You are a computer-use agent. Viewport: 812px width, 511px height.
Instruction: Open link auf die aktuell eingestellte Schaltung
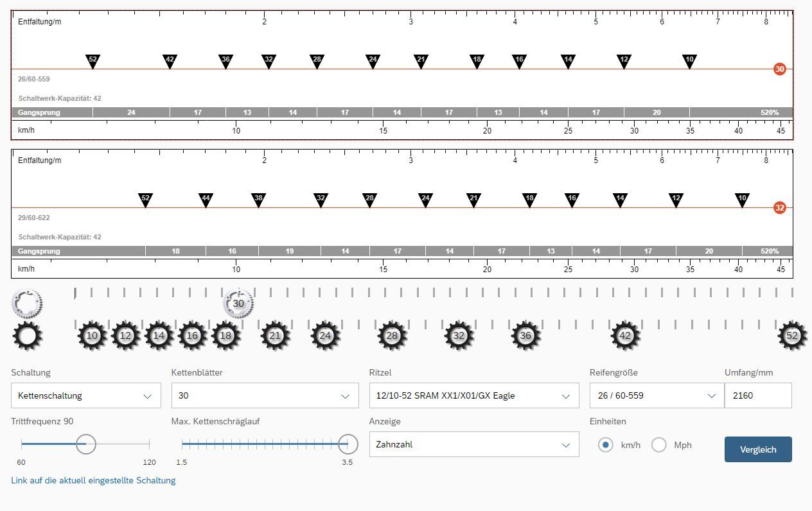[93, 480]
